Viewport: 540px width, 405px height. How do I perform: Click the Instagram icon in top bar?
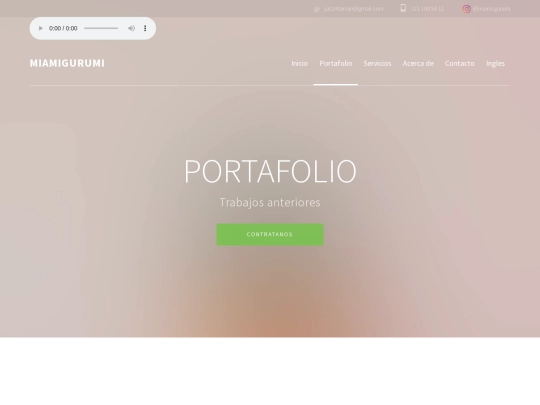click(x=466, y=9)
